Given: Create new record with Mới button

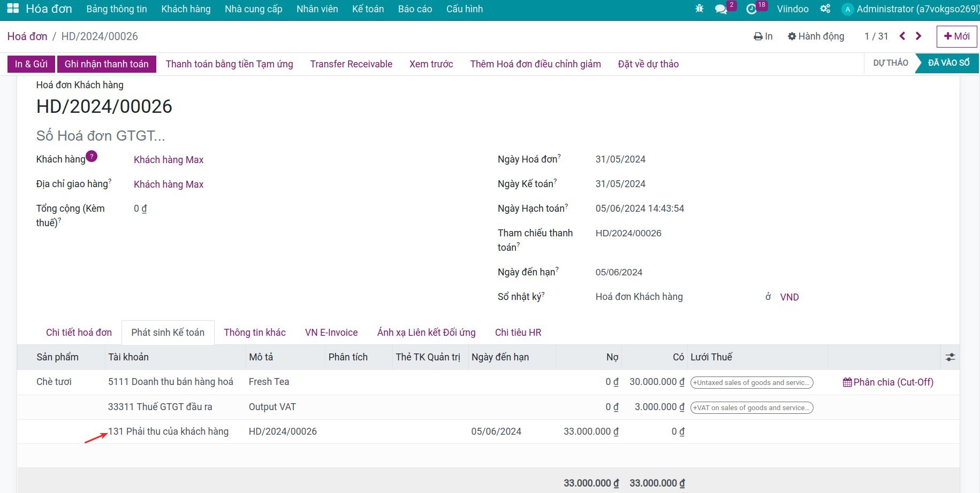Looking at the screenshot, I should click(956, 36).
